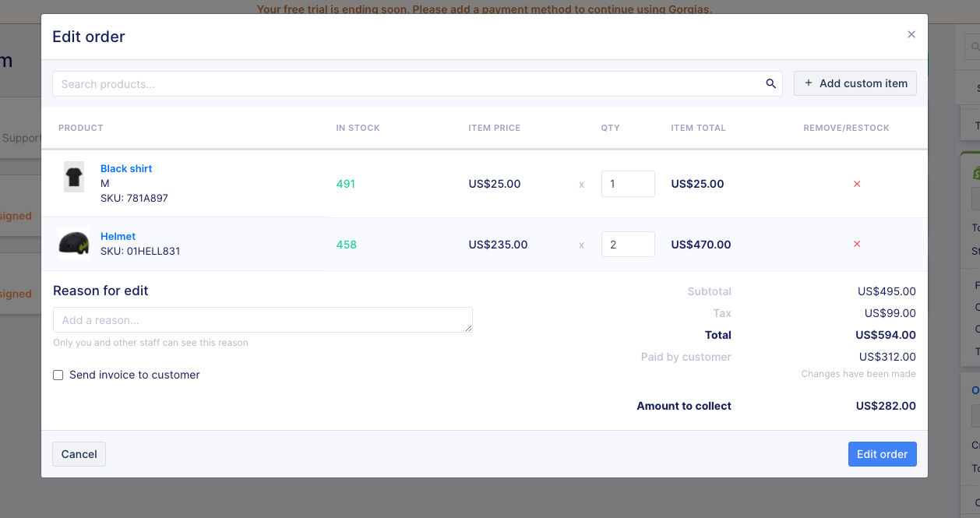The image size is (980, 518).
Task: Click the plus icon on Add custom item
Action: point(809,83)
